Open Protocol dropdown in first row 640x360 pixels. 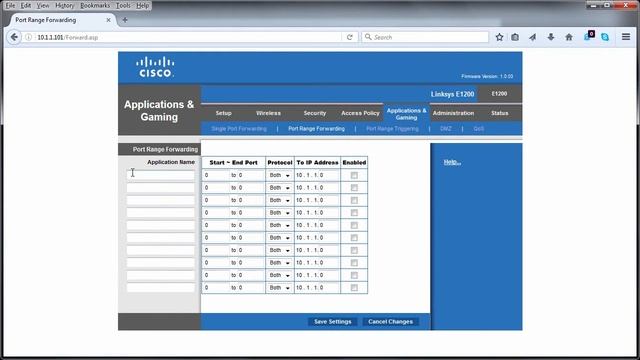(x=279, y=175)
